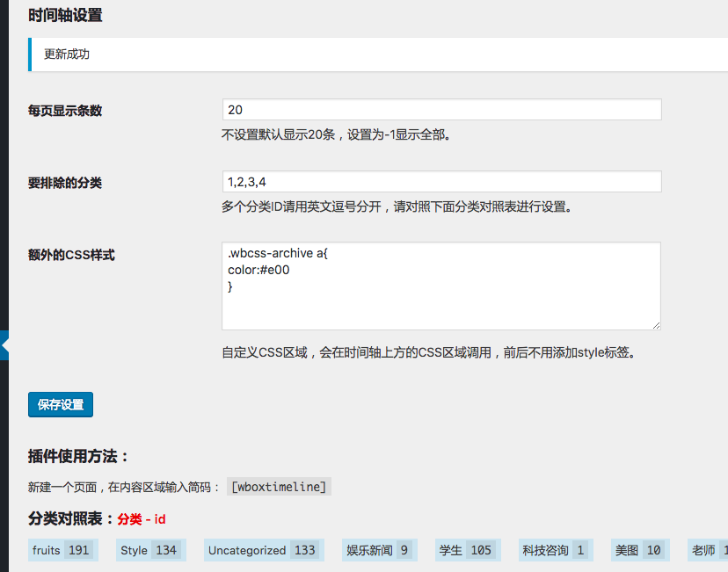
Task: Click the Style 134 category tag
Action: [149, 550]
